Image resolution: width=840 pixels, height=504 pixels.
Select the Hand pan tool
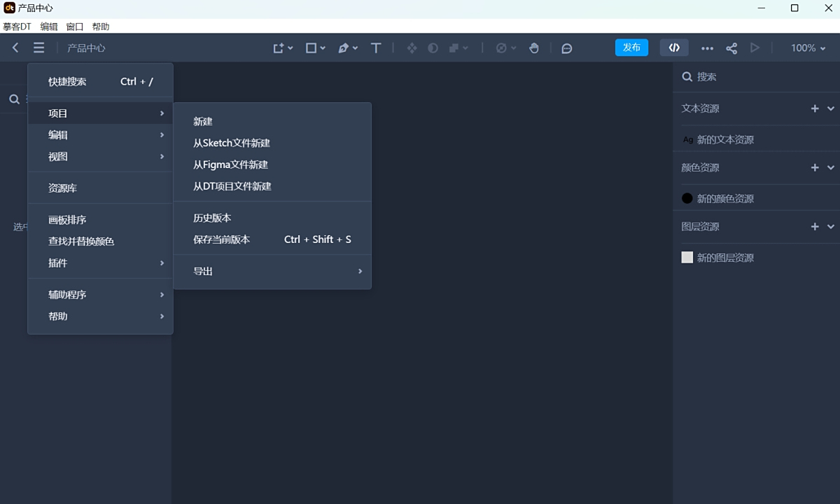click(x=534, y=48)
